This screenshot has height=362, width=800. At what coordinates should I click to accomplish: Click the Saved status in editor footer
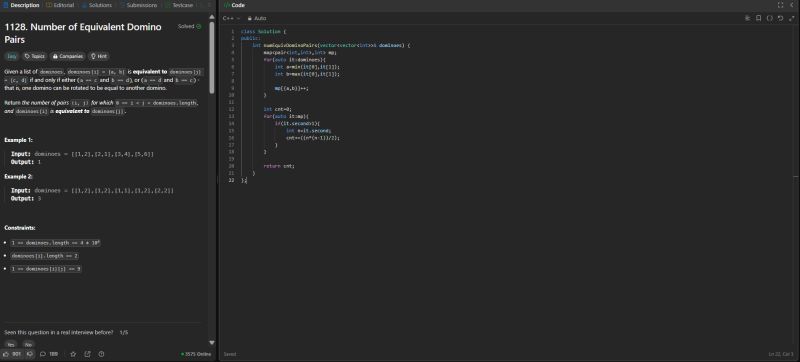tap(230, 354)
